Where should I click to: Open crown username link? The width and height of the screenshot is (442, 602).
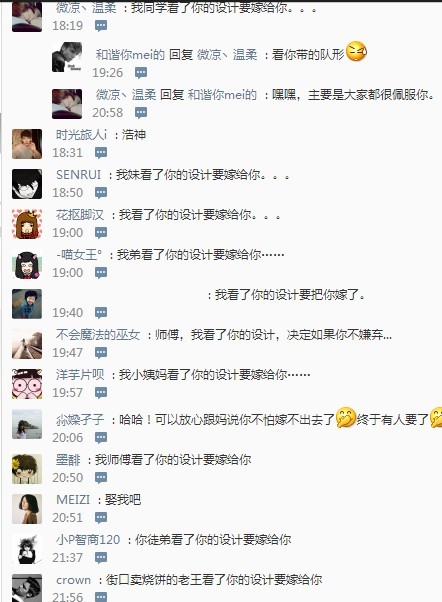(x=73, y=580)
